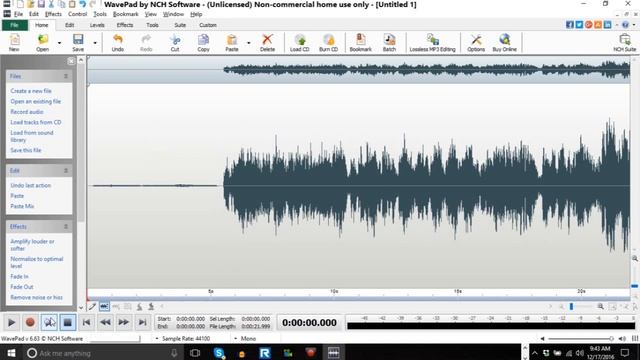Share on Facebook icon

click(570, 25)
